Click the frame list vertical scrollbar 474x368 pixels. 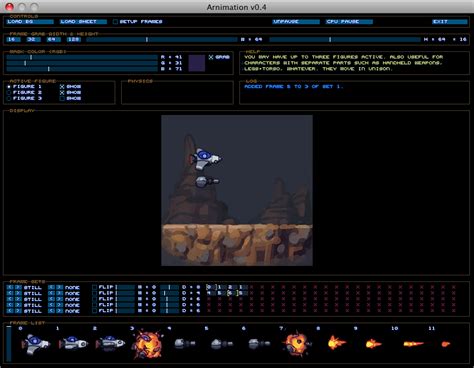click(9, 344)
